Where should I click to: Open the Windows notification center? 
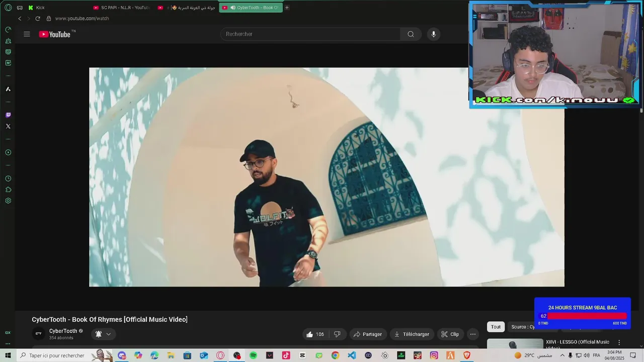tap(633, 355)
